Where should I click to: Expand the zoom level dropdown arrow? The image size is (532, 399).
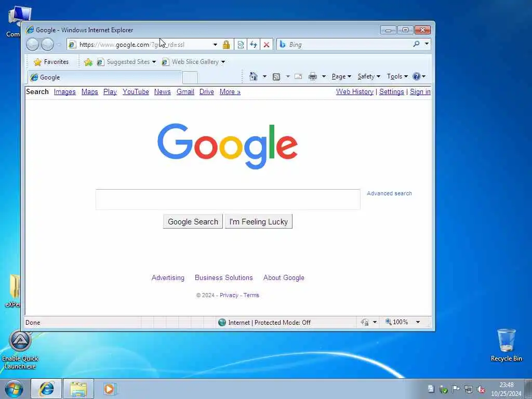pos(418,322)
